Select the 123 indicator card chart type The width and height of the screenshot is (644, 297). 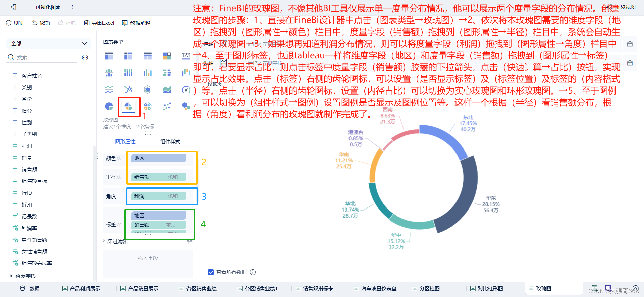[186, 56]
